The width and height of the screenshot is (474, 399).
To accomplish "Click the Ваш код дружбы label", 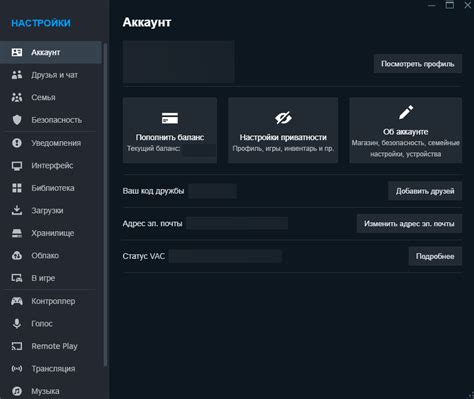I will point(153,191).
